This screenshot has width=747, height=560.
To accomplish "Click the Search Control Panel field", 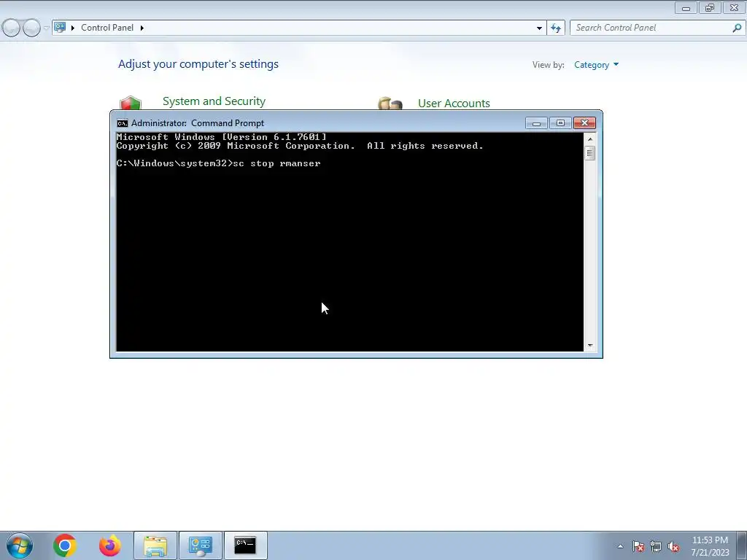I will 652,28.
